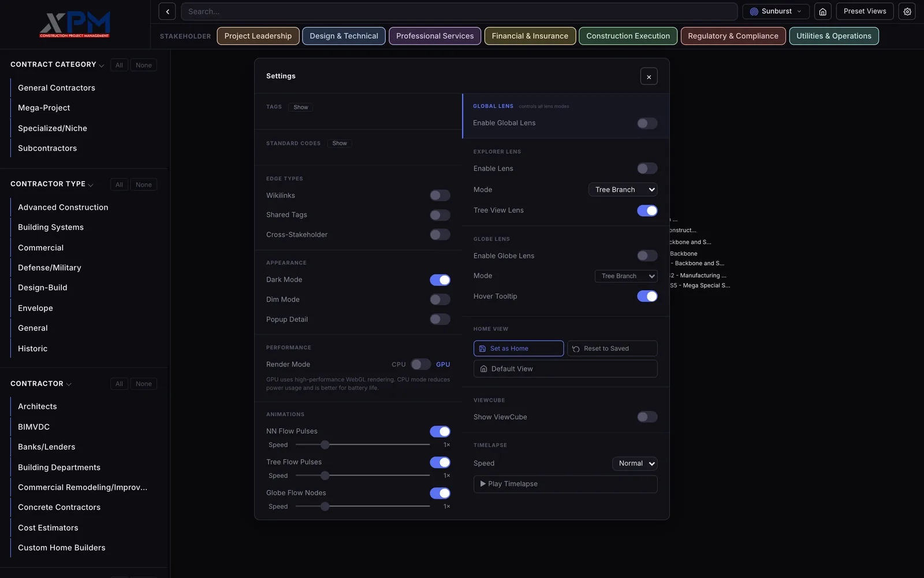924x578 pixels.
Task: Toggle Explorer Lens Enable Lens switch
Action: [647, 168]
